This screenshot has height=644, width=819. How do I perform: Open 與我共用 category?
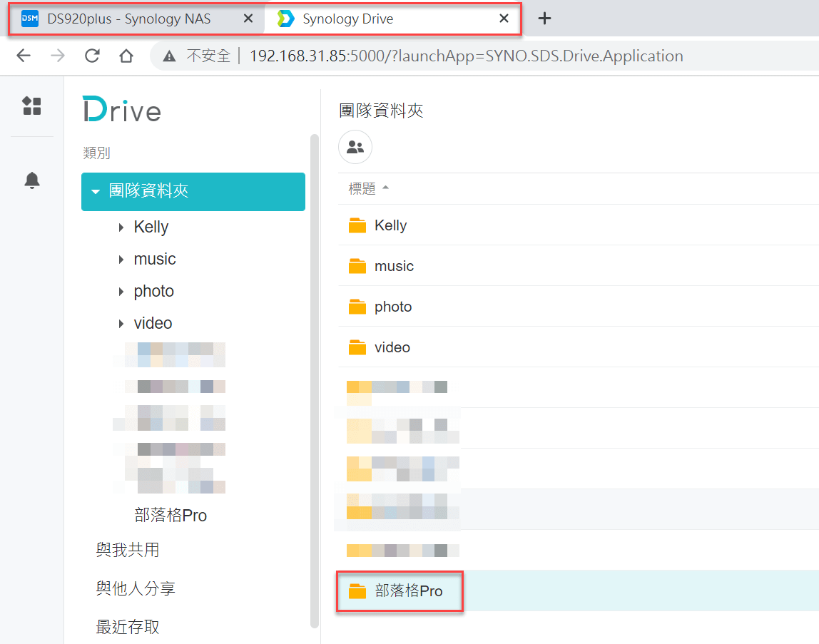point(128,550)
